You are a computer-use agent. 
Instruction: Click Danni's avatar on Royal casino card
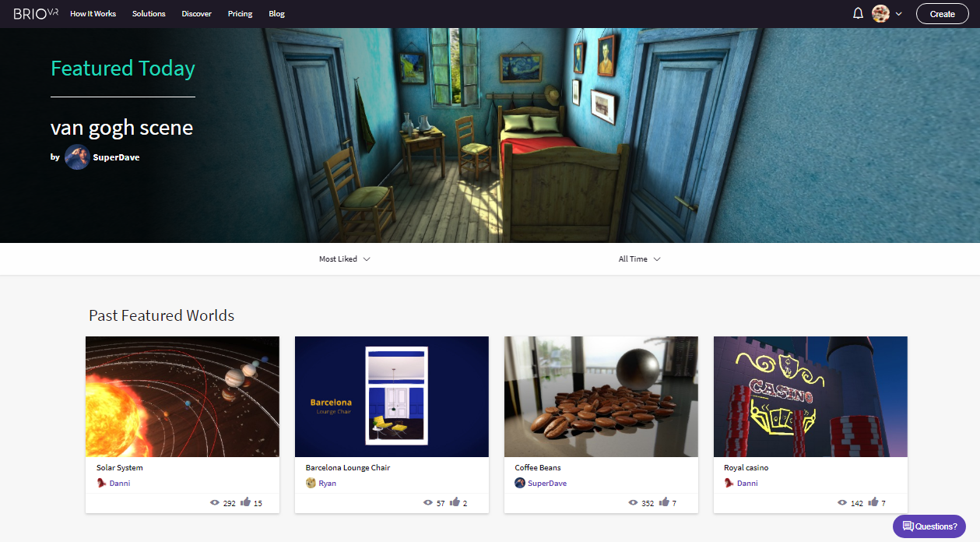pyautogui.click(x=729, y=484)
